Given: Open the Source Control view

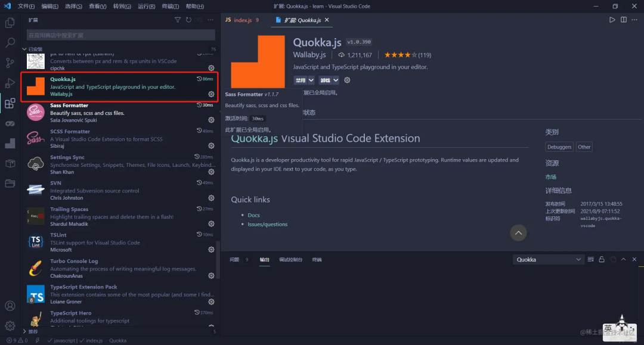Looking at the screenshot, I should point(10,63).
